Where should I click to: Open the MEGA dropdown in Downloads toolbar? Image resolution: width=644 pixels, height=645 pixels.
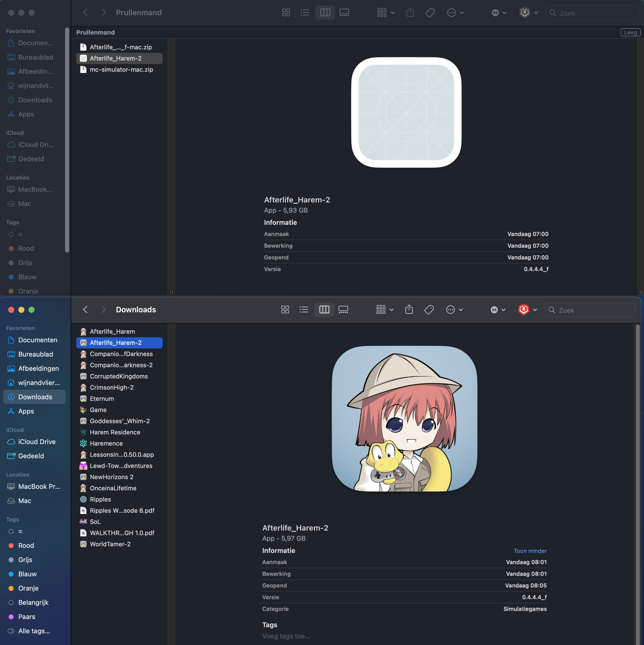pyautogui.click(x=498, y=310)
